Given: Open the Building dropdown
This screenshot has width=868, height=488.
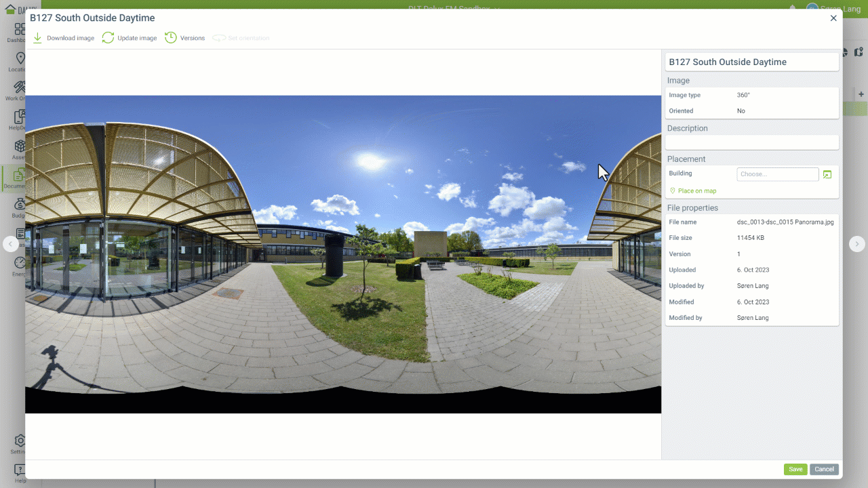Looking at the screenshot, I should (777, 174).
